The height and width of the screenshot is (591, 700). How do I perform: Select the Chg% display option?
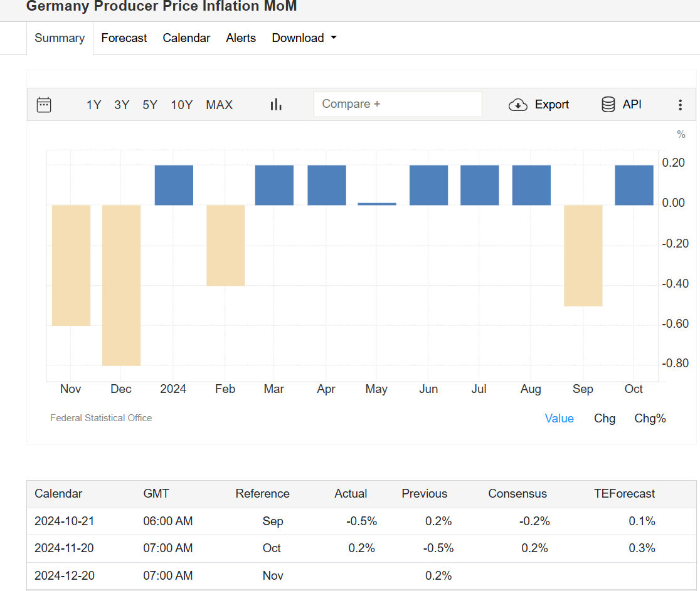click(650, 419)
